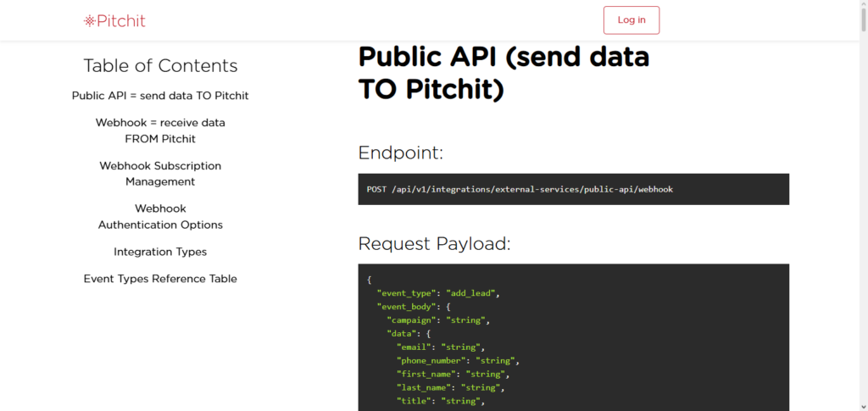Click the "event_body": { line
Image resolution: width=868 pixels, height=411 pixels.
click(x=414, y=307)
